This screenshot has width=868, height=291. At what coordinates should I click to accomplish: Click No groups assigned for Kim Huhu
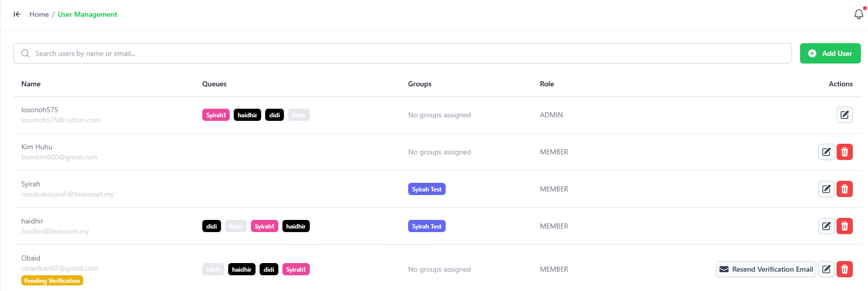440,152
